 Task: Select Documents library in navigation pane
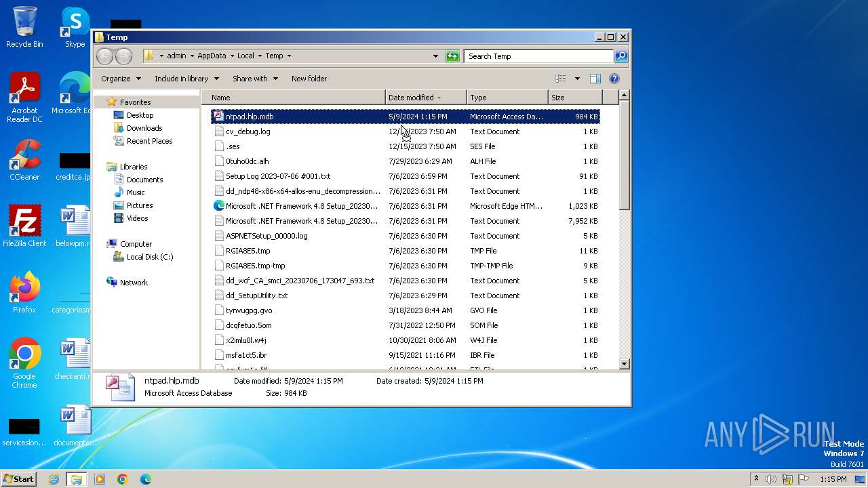[x=144, y=180]
